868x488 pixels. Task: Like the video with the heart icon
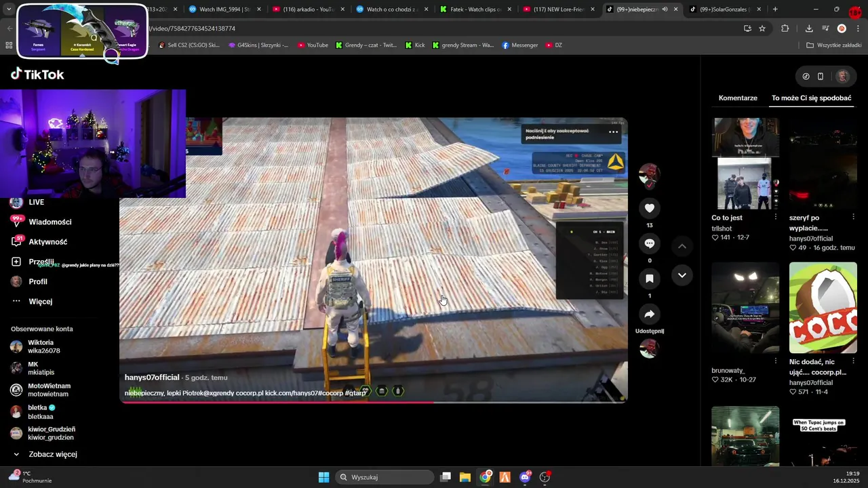coord(649,208)
